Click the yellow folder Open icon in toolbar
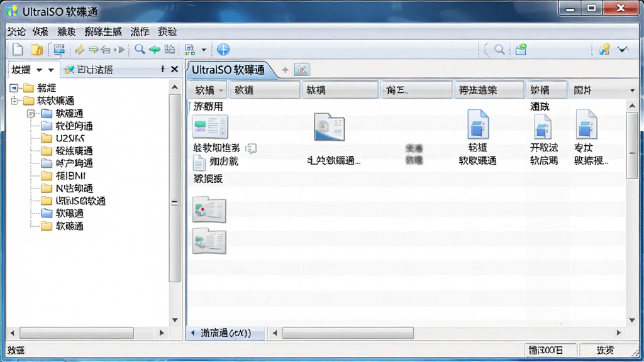Image resolution: width=644 pixels, height=362 pixels. pos(36,50)
